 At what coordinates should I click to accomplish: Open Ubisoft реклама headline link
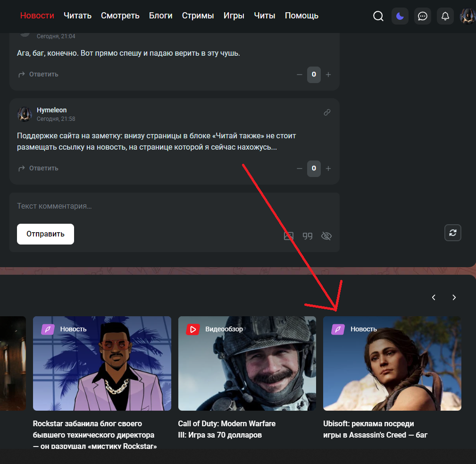tap(375, 429)
